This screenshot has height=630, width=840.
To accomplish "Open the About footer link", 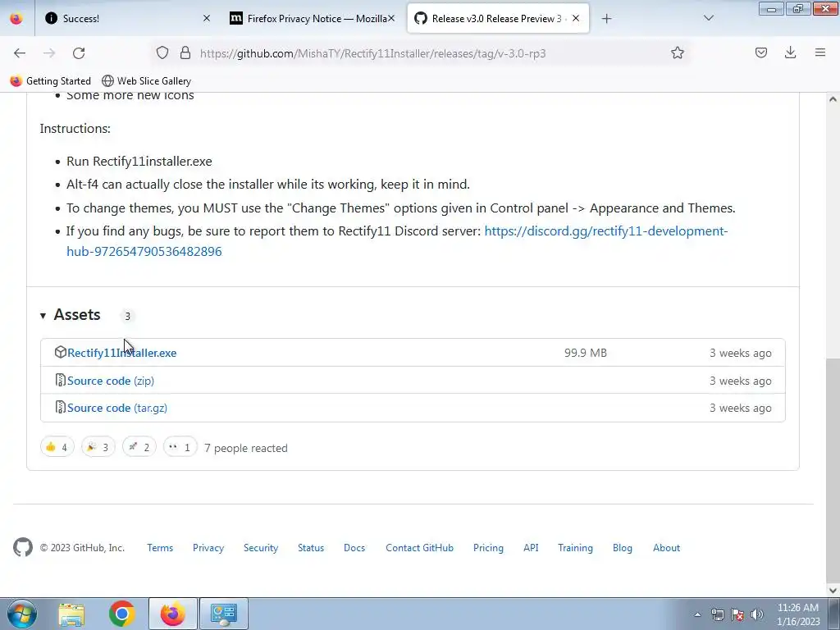I will click(x=666, y=548).
